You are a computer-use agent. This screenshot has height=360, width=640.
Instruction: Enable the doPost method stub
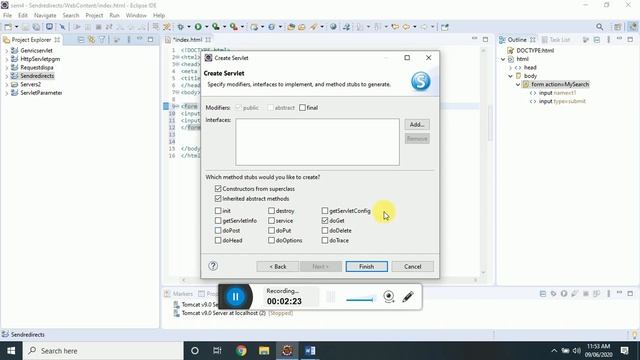(x=218, y=230)
